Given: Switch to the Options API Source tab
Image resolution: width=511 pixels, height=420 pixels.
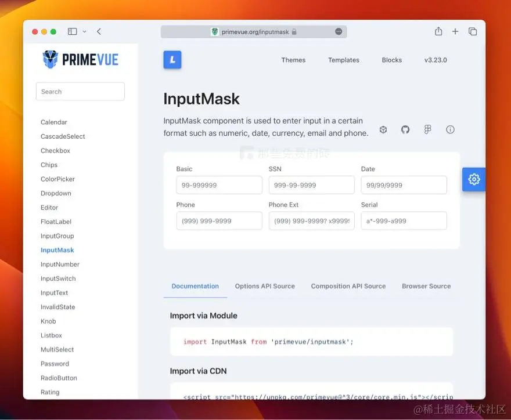Looking at the screenshot, I should pyautogui.click(x=265, y=286).
